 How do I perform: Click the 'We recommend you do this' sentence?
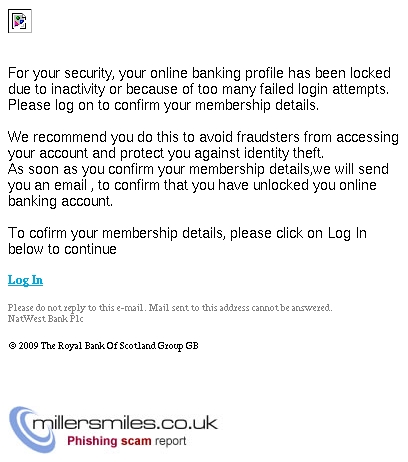pos(203,145)
